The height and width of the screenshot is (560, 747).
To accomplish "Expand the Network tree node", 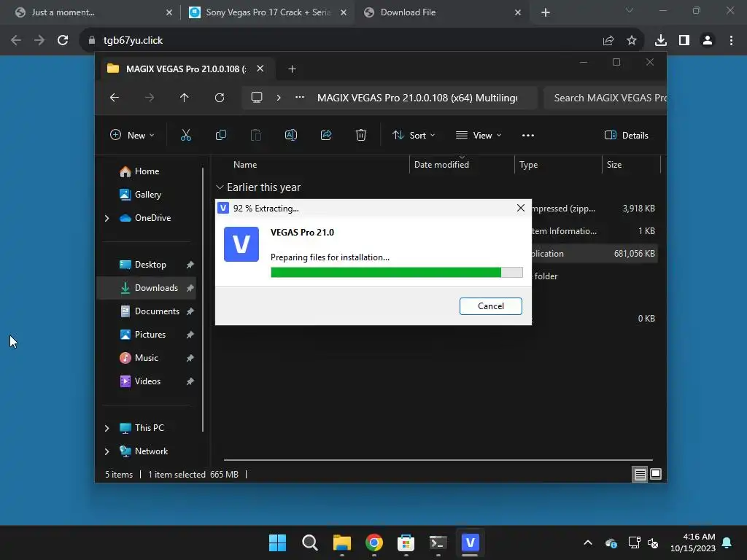I will [107, 451].
